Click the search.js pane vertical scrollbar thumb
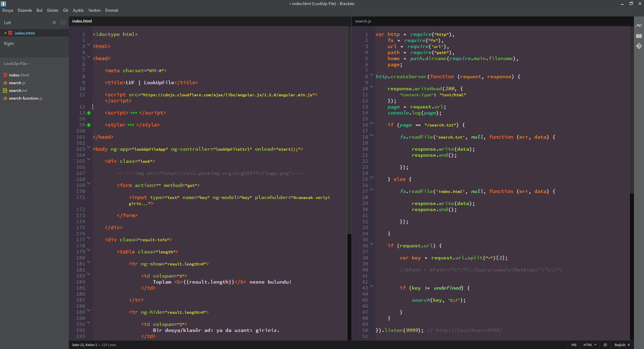 click(632, 110)
